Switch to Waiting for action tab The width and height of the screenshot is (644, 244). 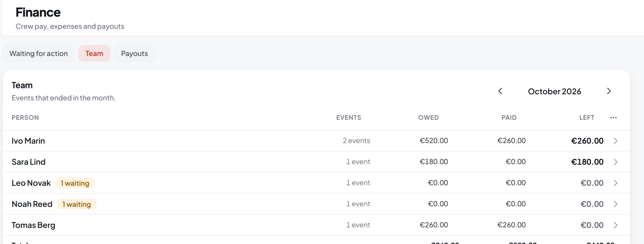[39, 54]
